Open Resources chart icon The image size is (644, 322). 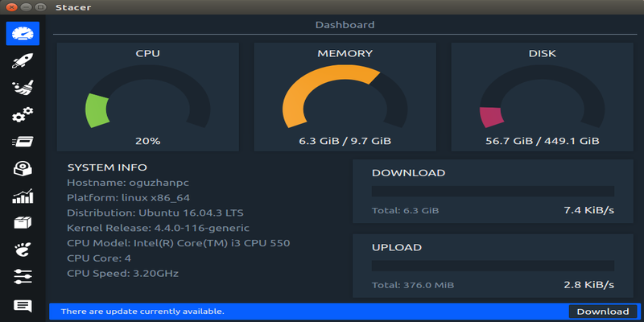click(23, 196)
